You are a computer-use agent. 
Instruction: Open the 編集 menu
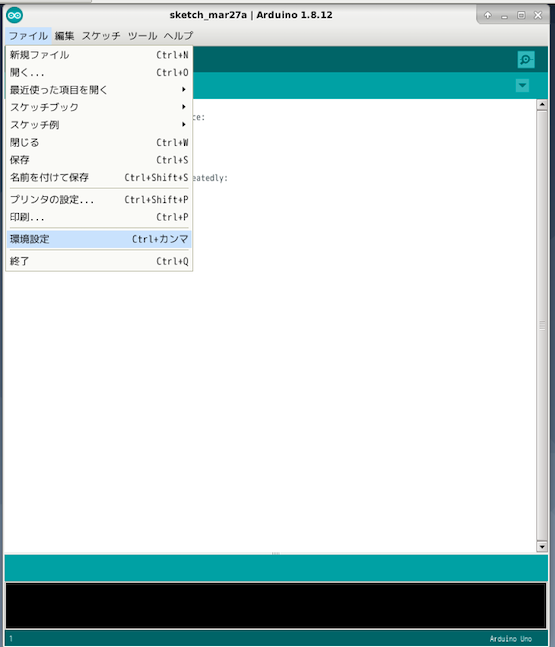(x=64, y=36)
